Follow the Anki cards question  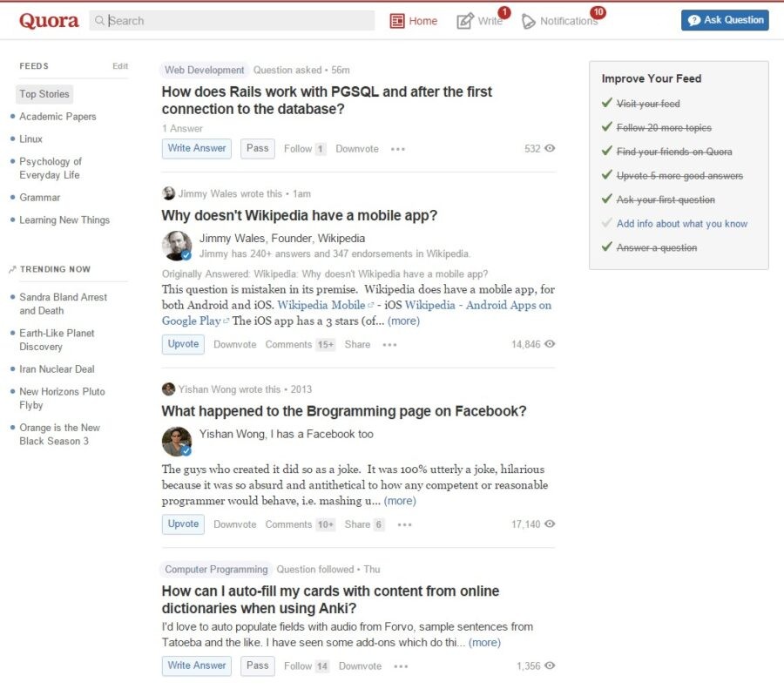pos(307,666)
